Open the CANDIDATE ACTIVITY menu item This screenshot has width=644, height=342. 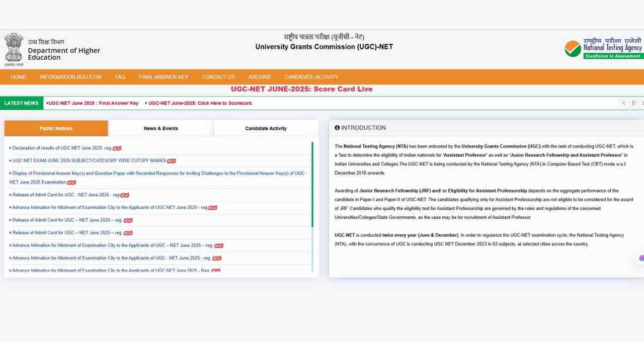pyautogui.click(x=311, y=77)
